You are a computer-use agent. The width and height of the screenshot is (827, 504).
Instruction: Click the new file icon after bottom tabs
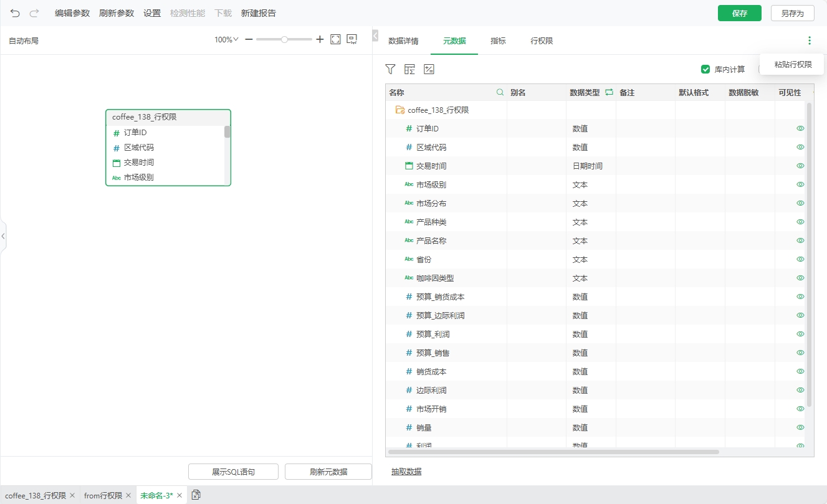tap(196, 495)
